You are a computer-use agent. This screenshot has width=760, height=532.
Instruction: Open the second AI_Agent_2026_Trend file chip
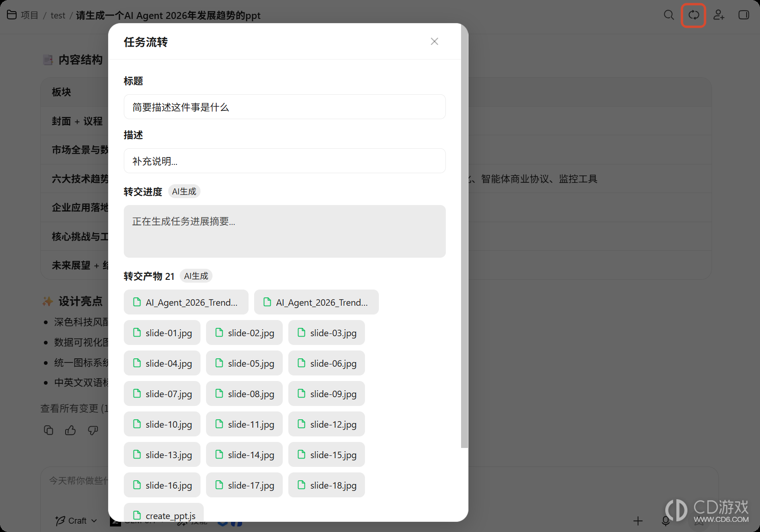coord(316,302)
